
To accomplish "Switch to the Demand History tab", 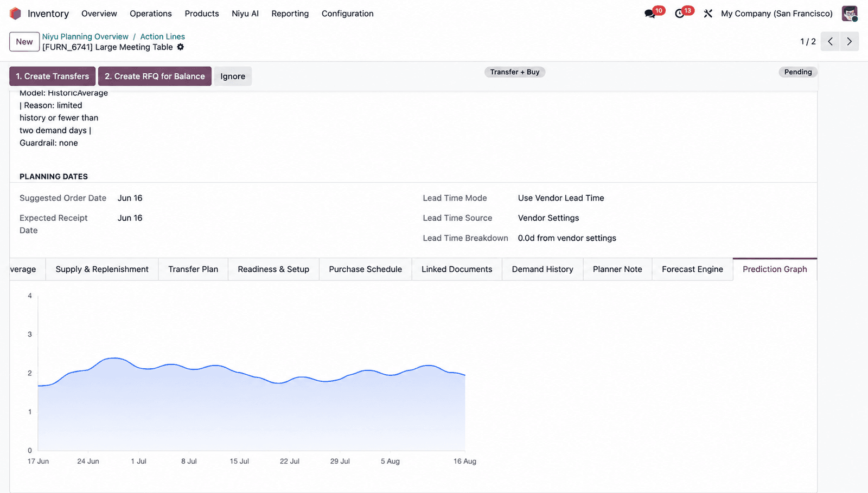I will click(542, 270).
